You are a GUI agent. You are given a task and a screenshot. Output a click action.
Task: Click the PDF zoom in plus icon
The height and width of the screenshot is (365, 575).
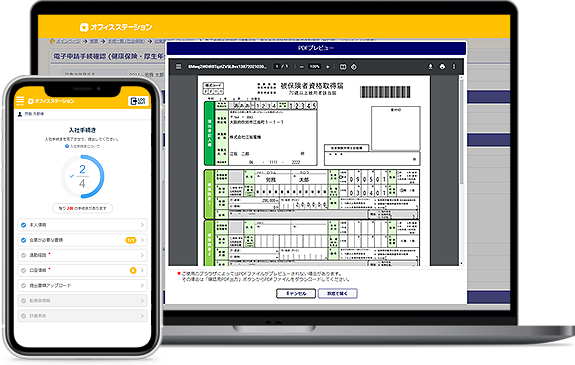pyautogui.click(x=327, y=67)
